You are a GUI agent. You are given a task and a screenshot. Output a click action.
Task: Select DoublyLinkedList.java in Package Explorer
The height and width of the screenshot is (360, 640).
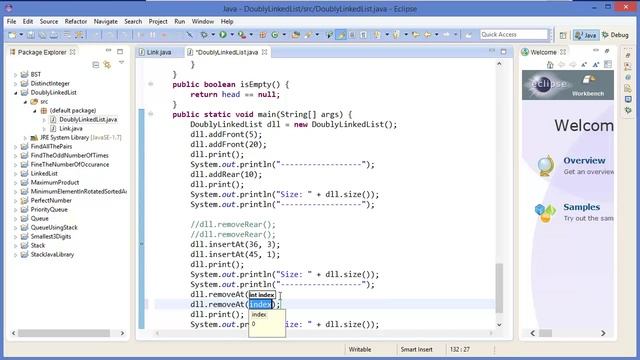coord(88,120)
